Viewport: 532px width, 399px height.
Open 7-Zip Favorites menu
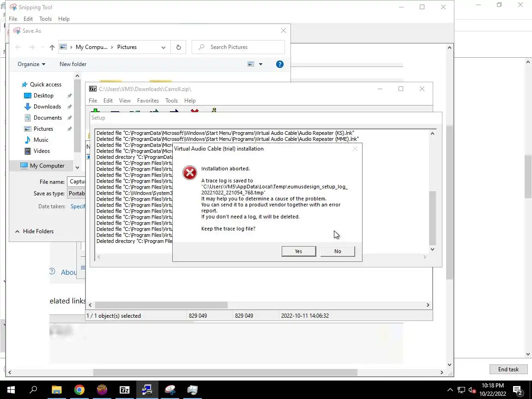[x=148, y=100]
